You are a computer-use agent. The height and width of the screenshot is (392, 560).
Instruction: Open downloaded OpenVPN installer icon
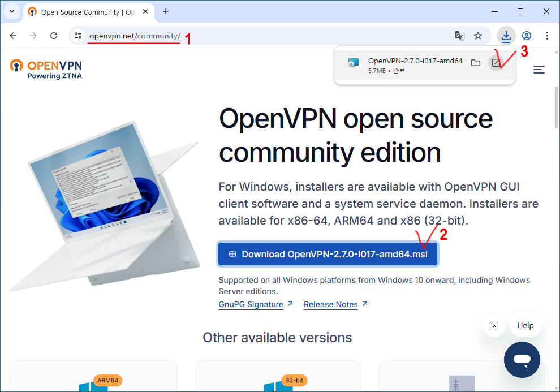pos(496,63)
